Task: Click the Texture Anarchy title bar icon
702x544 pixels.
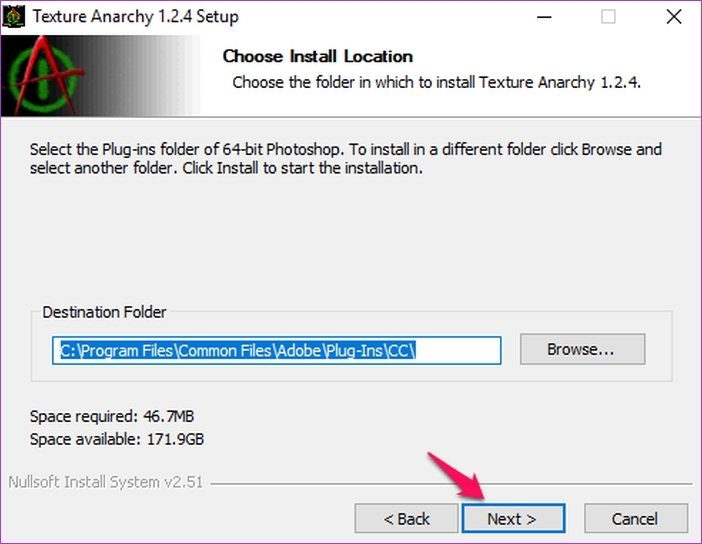Action: click(14, 17)
